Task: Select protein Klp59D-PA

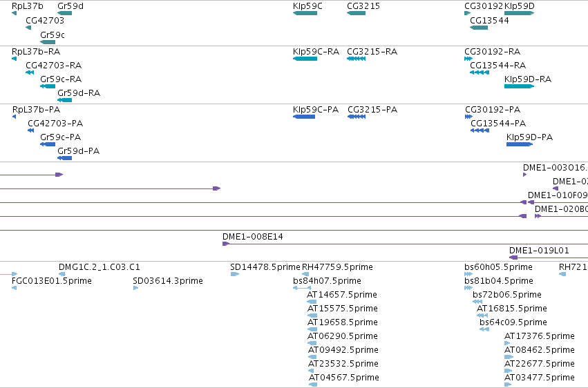Action: (x=529, y=137)
